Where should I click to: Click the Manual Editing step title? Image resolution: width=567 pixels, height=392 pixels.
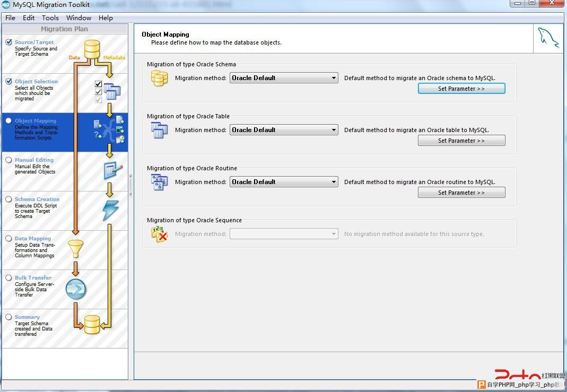(x=34, y=160)
